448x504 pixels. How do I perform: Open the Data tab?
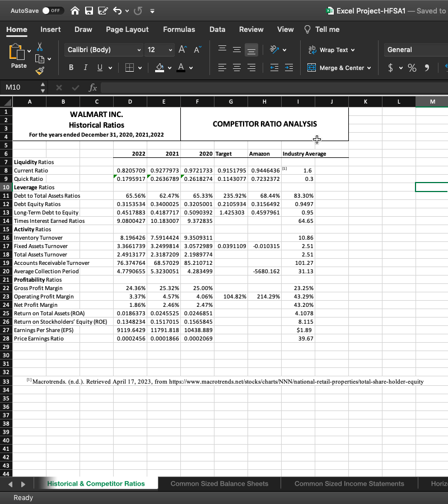tap(217, 29)
